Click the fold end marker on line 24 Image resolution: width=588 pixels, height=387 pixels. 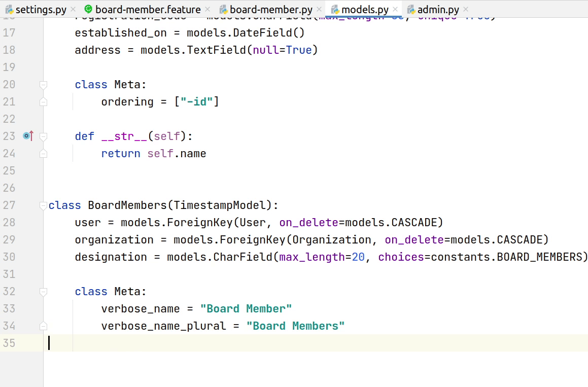point(43,153)
